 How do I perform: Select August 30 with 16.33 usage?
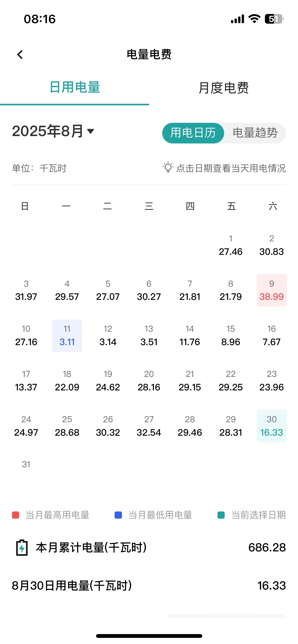pyautogui.click(x=272, y=426)
